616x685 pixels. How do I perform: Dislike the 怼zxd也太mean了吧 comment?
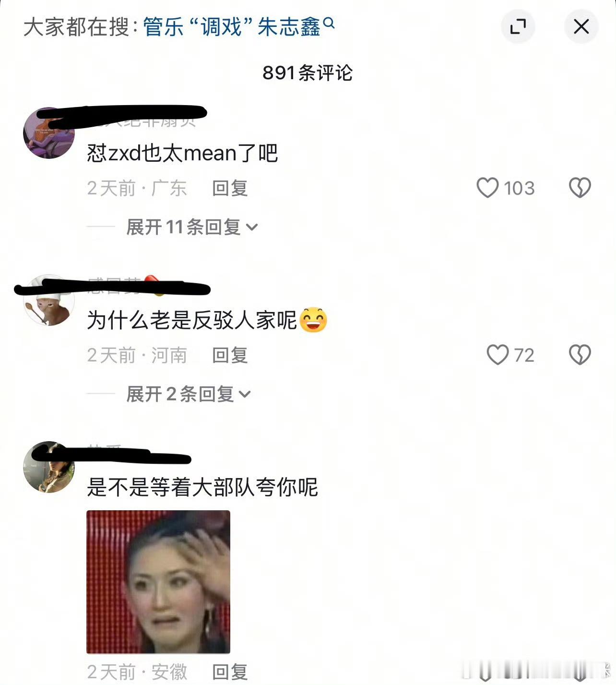point(580,188)
